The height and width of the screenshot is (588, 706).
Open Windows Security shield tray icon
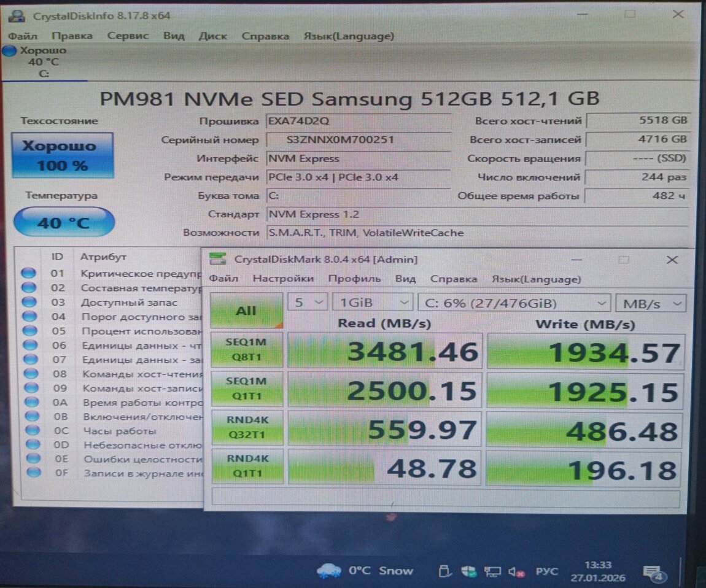click(468, 571)
